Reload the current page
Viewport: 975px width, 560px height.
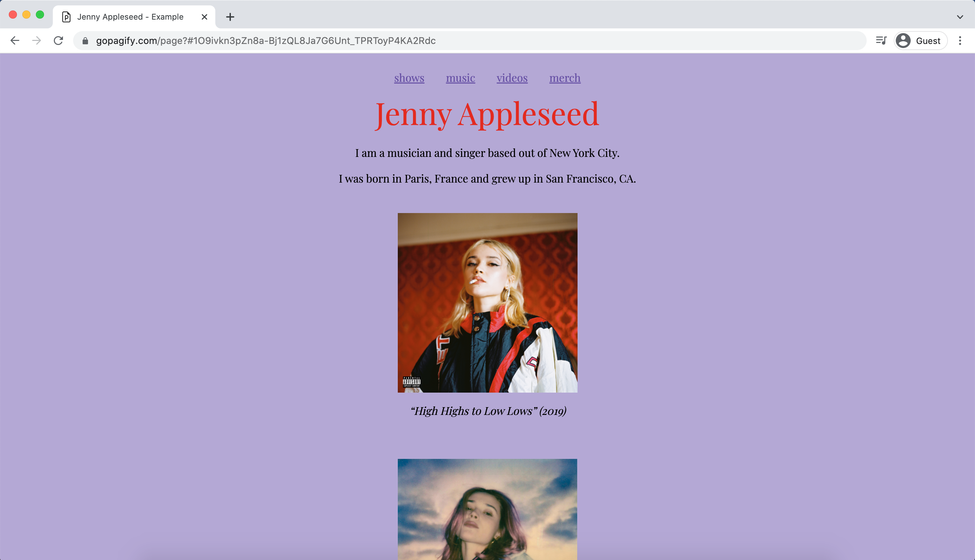(59, 40)
